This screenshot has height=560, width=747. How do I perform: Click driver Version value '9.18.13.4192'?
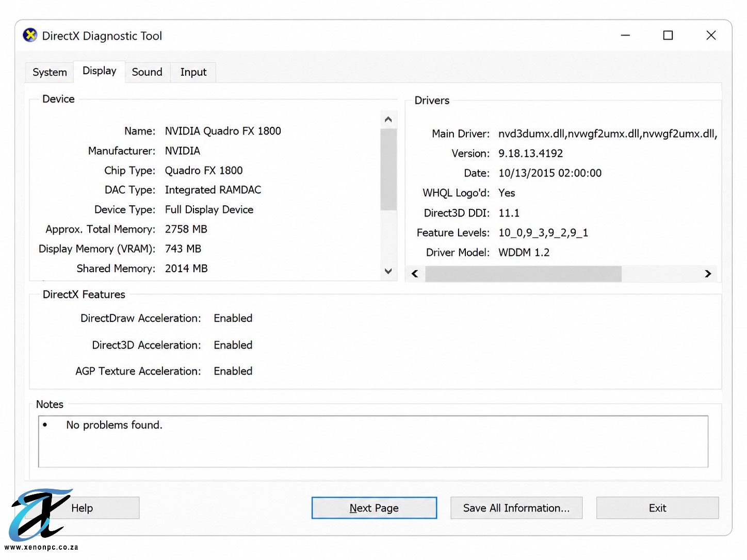(x=530, y=153)
